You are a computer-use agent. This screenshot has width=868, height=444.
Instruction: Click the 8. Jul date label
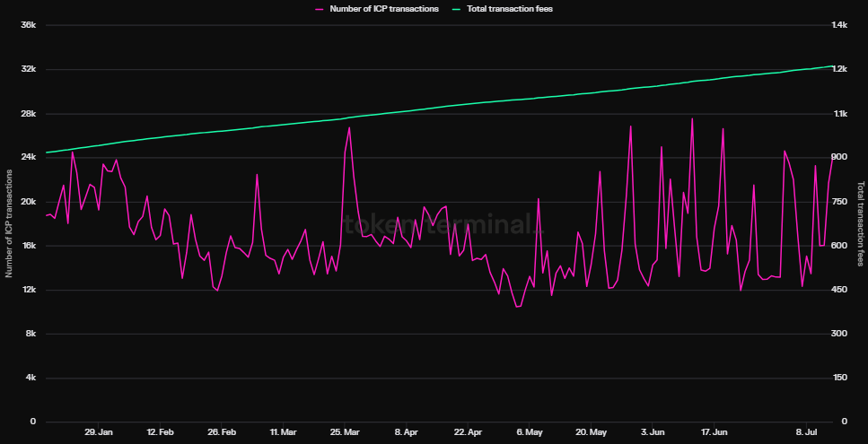[x=807, y=431]
